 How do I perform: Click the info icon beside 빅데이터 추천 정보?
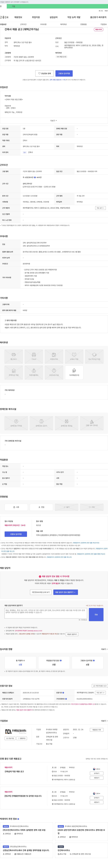click(18, 819)
